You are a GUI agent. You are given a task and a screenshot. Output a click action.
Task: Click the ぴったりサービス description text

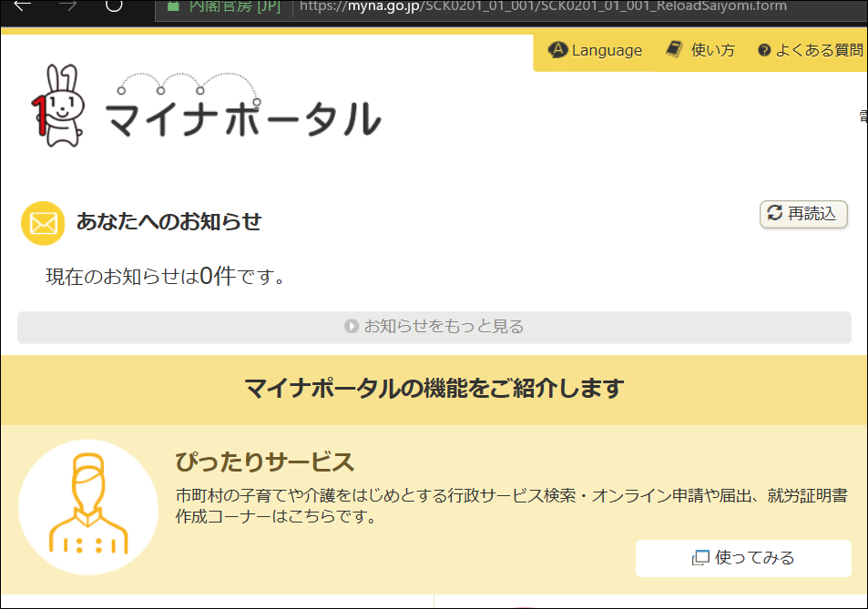(x=511, y=505)
